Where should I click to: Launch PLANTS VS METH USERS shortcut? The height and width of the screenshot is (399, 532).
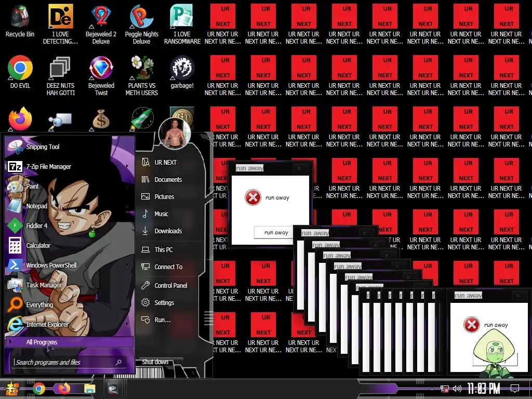click(x=141, y=76)
